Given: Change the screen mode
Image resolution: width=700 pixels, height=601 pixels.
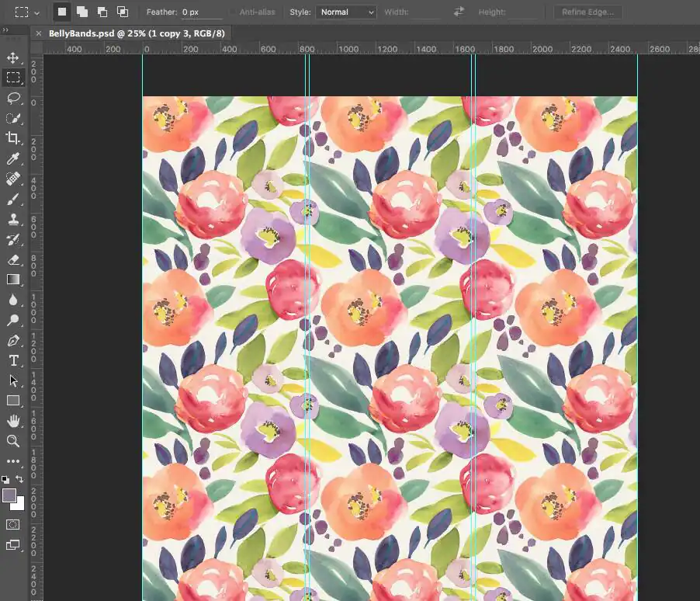Looking at the screenshot, I should point(13,545).
